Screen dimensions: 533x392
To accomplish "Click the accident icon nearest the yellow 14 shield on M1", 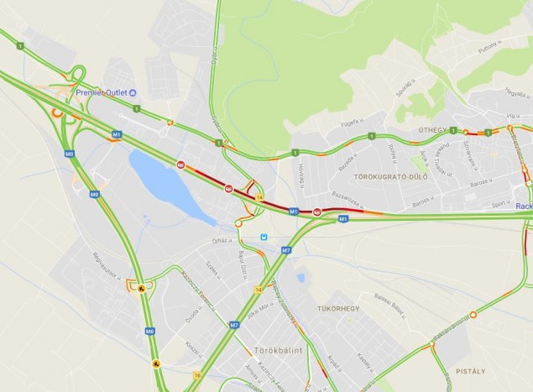I will click(228, 188).
